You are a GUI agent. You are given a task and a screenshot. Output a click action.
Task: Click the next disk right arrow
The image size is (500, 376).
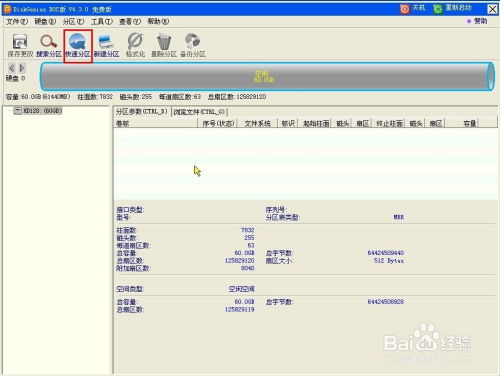tap(22, 68)
